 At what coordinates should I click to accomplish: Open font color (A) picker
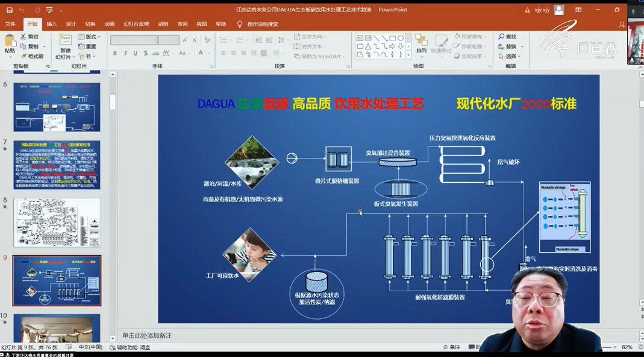tap(201, 53)
